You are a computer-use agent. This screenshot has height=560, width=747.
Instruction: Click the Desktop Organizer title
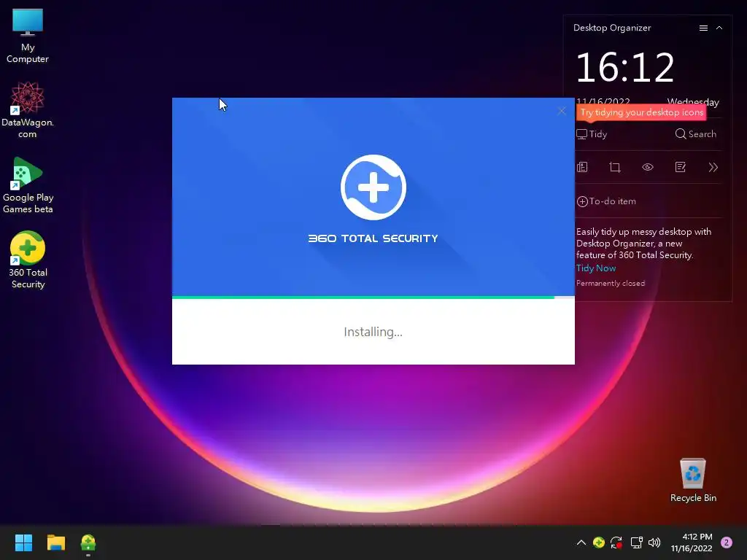pyautogui.click(x=612, y=28)
